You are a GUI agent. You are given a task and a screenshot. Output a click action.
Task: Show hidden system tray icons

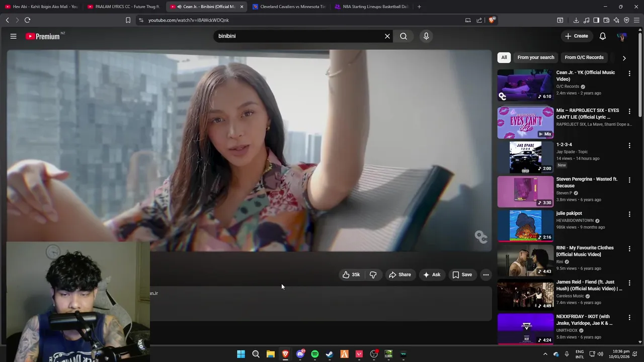coord(545,354)
